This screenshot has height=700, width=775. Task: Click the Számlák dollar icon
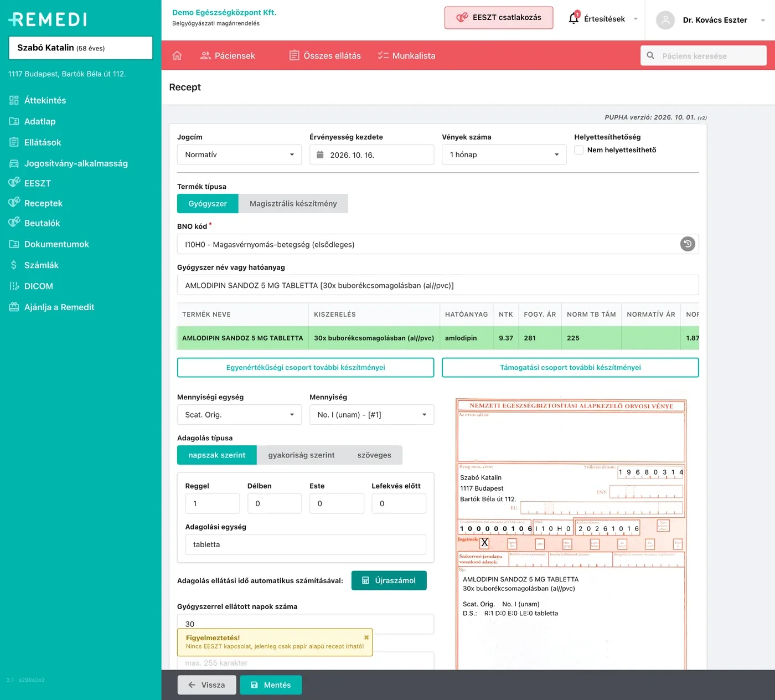point(14,265)
